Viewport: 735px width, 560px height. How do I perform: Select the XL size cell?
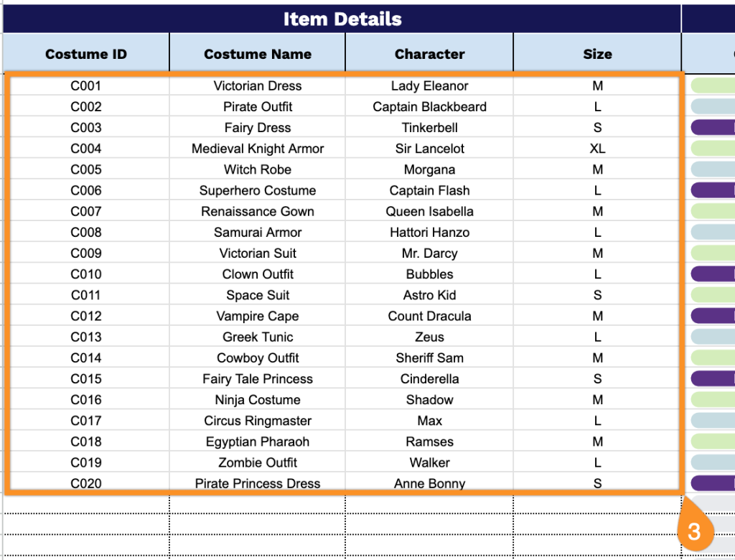tap(597, 149)
